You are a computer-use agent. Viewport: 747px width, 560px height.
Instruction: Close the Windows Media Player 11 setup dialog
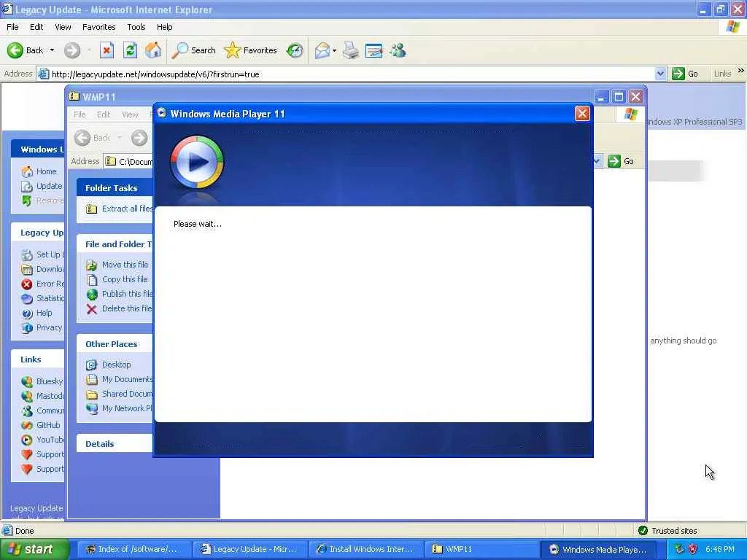point(582,113)
